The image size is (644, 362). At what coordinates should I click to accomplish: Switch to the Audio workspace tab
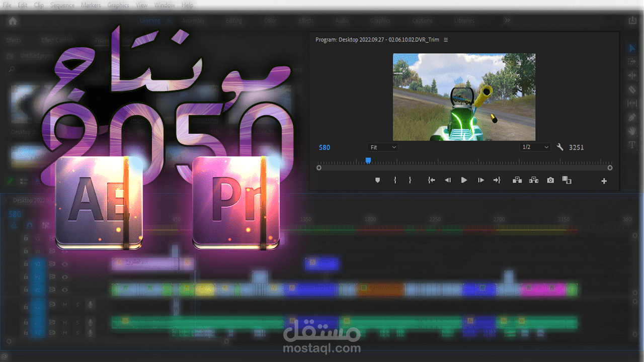click(342, 21)
